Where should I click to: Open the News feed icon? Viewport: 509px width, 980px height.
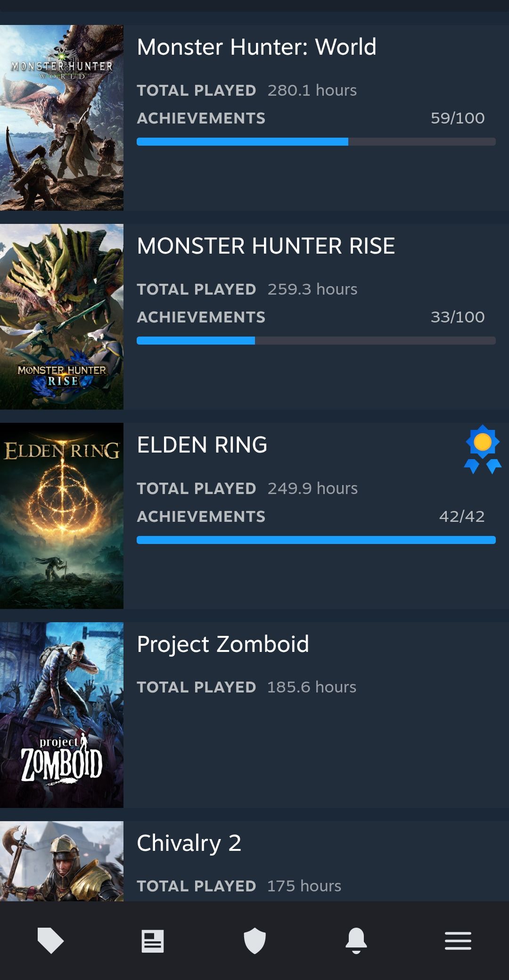tap(153, 941)
